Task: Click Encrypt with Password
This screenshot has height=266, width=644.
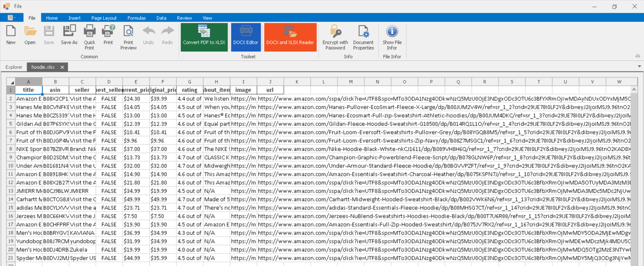Action: point(335,37)
